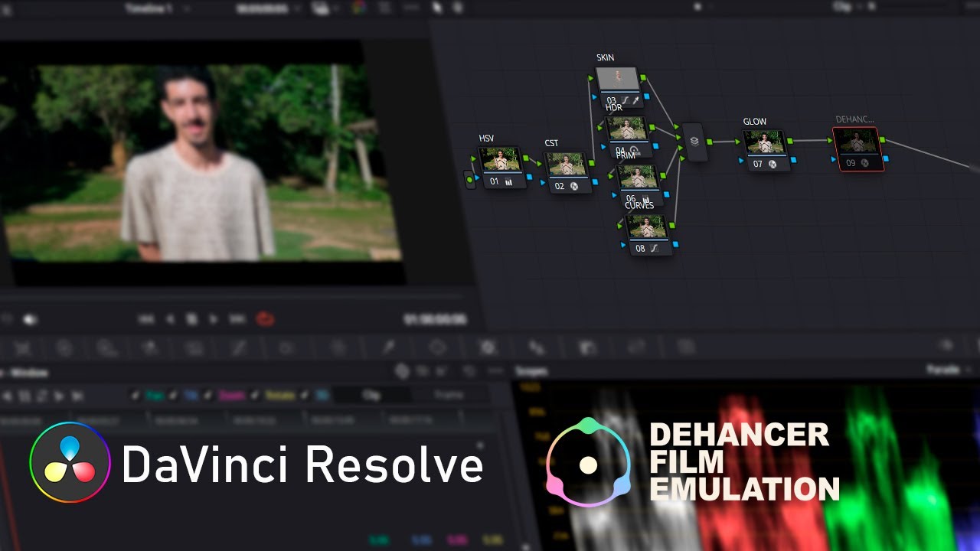The height and width of the screenshot is (551, 980).
Task: Click the green RGB output of DEHANC node
Action: point(883,139)
